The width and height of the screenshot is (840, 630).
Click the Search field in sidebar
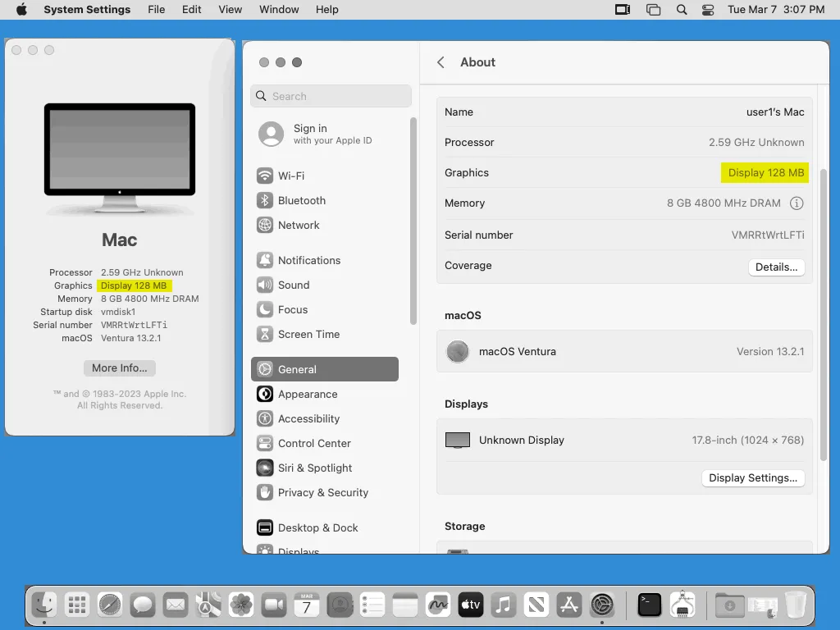[331, 96]
